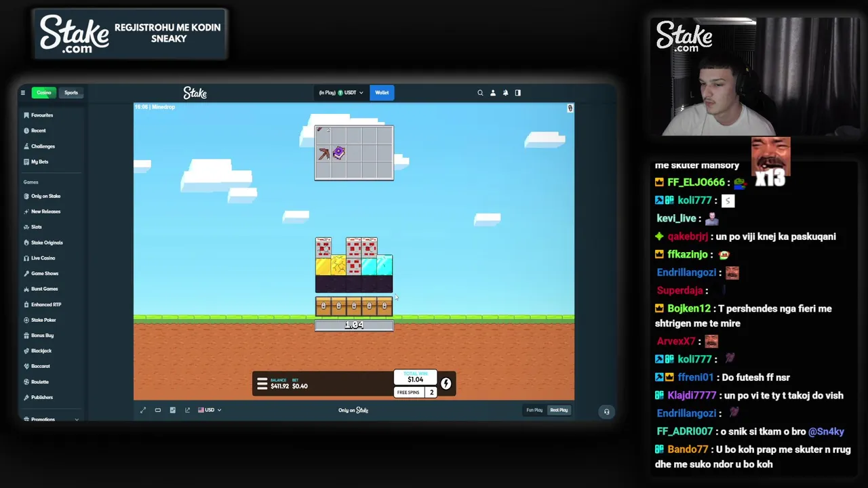
Task: Open My Bets in the sidebar
Action: pyautogui.click(x=39, y=162)
